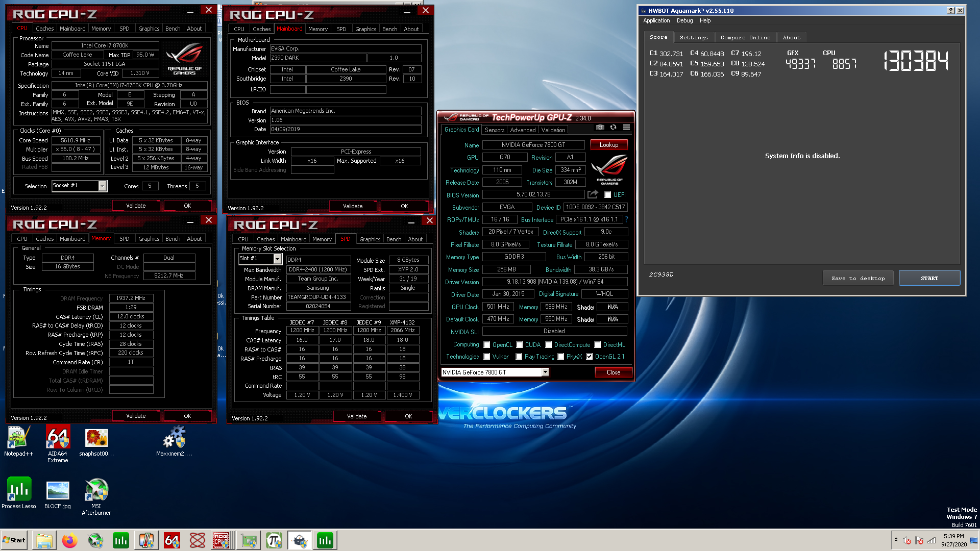The width and height of the screenshot is (980, 551).
Task: Select snaphsot00 image file on desktop
Action: [96, 441]
